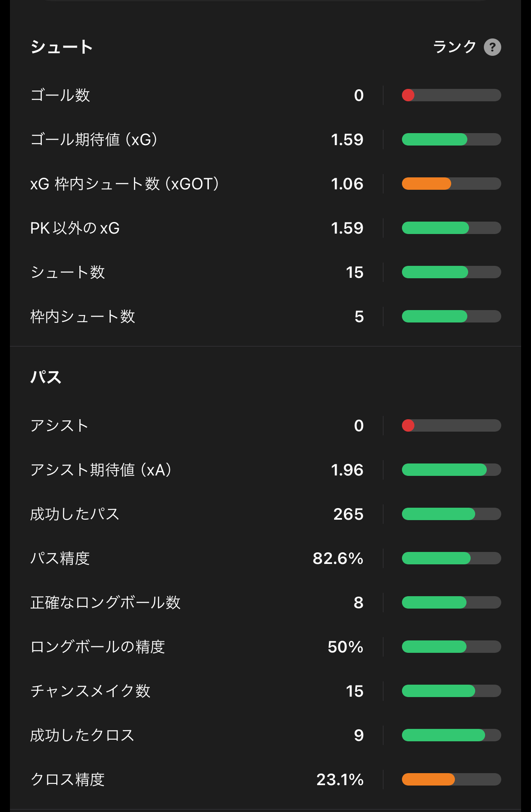Select the 枠内シュート数 row
This screenshot has height=812, width=531.
coord(265,316)
